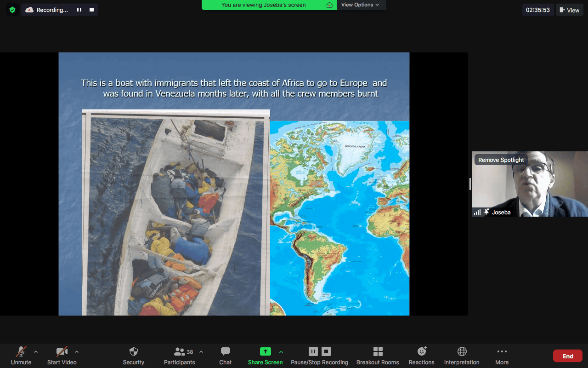Click the Atlantic world map in the slide
Screen dimensions: 588x368
point(339,218)
